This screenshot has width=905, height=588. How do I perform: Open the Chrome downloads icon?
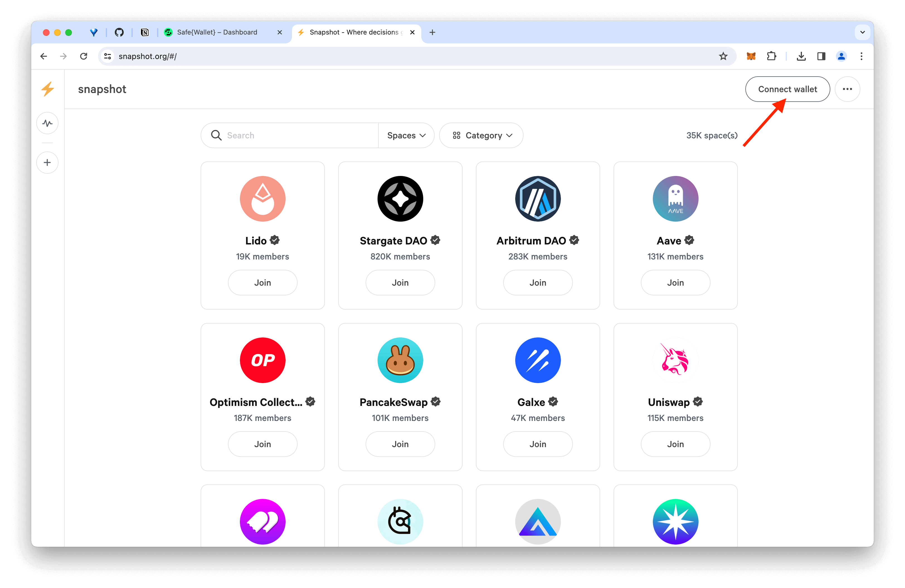[801, 56]
